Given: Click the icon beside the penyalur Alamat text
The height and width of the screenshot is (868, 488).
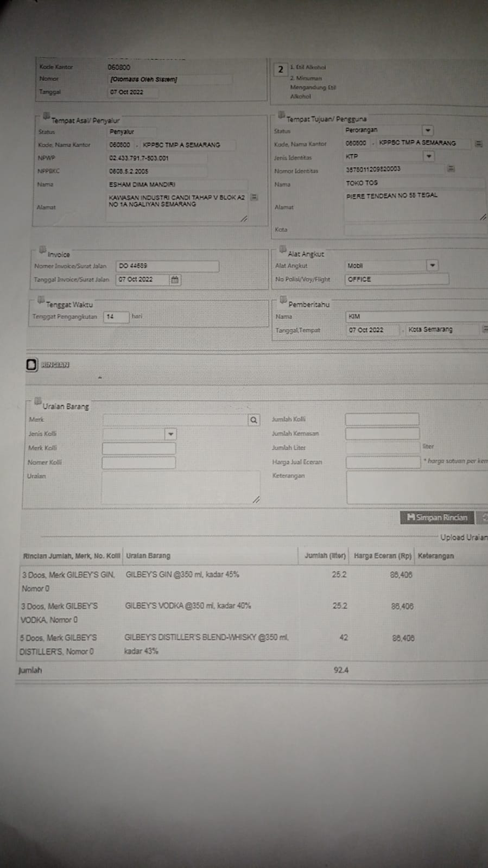Looking at the screenshot, I should 255,198.
